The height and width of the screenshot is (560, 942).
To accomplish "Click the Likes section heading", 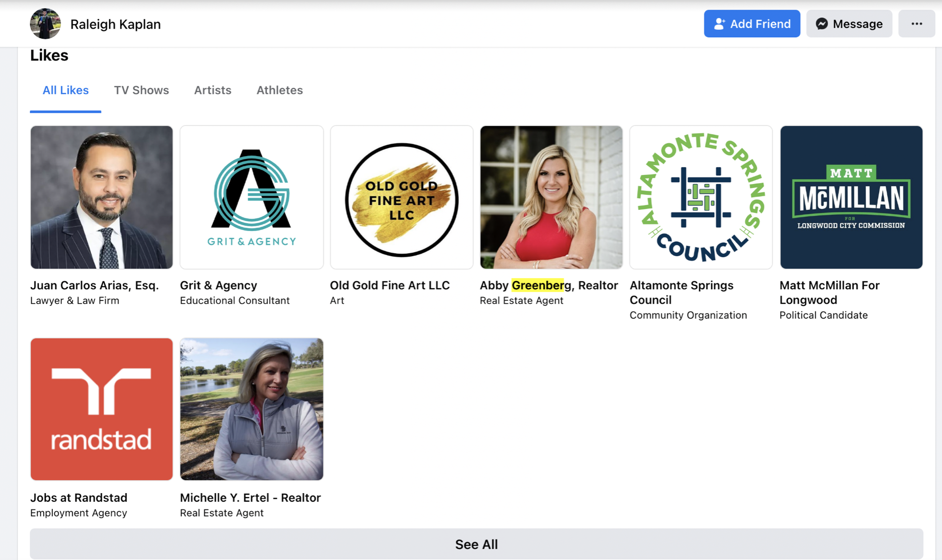I will coord(49,55).
